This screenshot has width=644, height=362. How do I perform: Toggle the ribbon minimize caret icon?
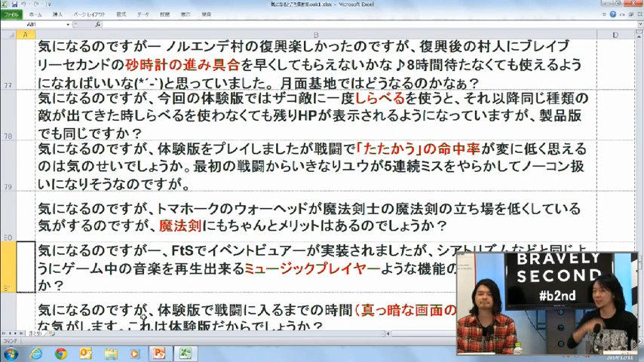click(604, 14)
